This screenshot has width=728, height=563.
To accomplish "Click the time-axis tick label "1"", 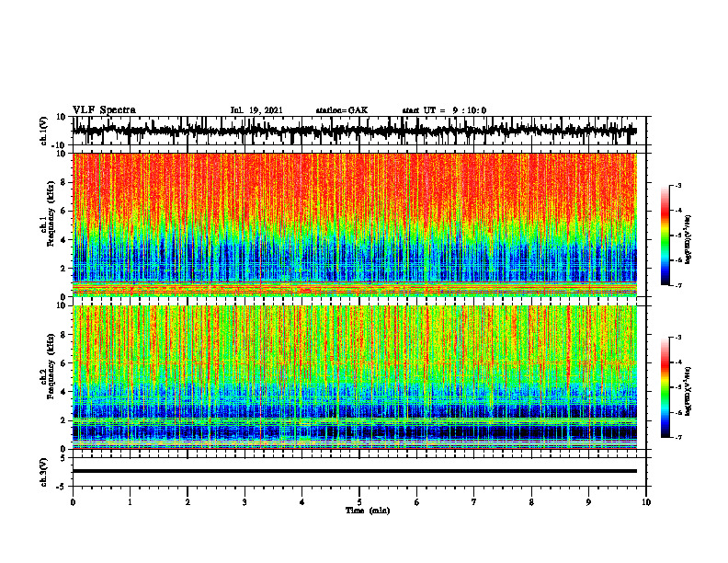I will click(130, 502).
